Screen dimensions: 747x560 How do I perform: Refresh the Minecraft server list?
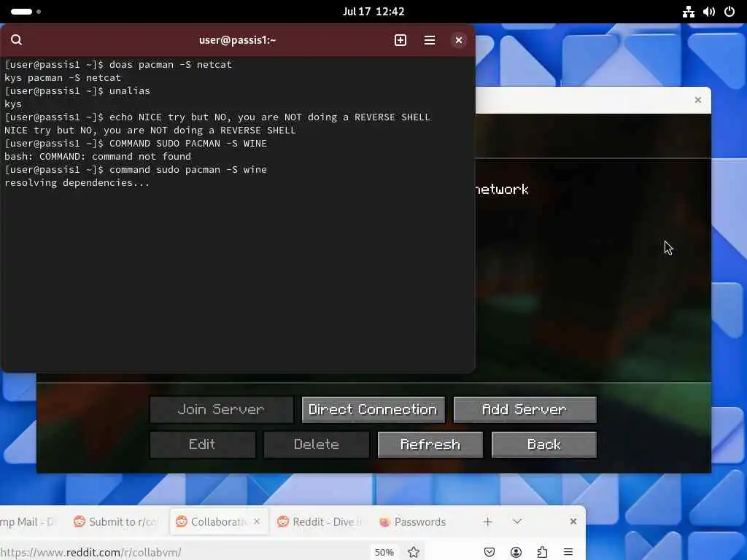pyautogui.click(x=430, y=445)
